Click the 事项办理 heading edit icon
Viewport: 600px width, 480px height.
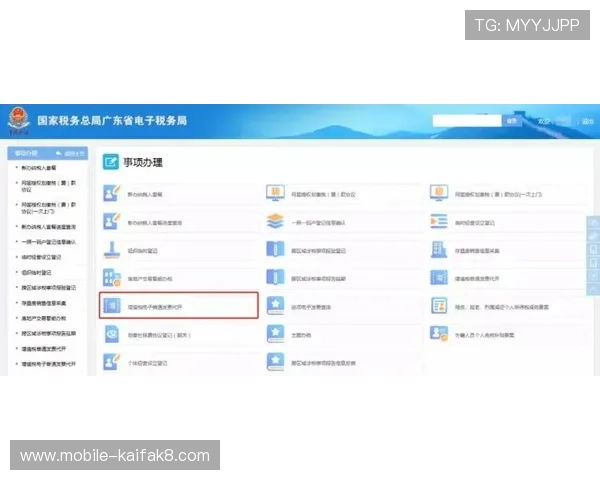pyautogui.click(x=111, y=162)
